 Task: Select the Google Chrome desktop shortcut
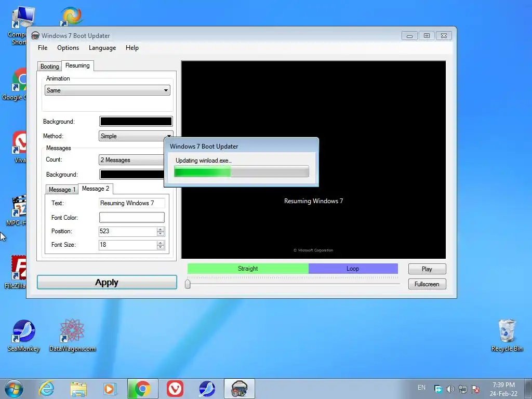(15, 84)
